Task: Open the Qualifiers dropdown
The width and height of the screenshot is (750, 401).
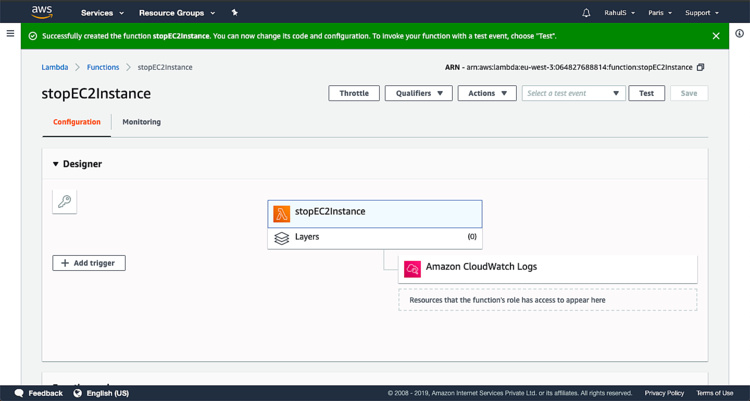Action: (x=418, y=93)
